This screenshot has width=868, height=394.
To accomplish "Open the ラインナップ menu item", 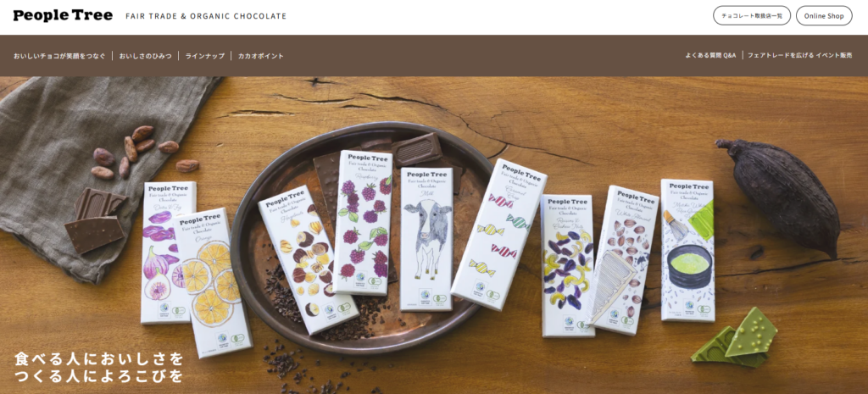I will click(205, 56).
